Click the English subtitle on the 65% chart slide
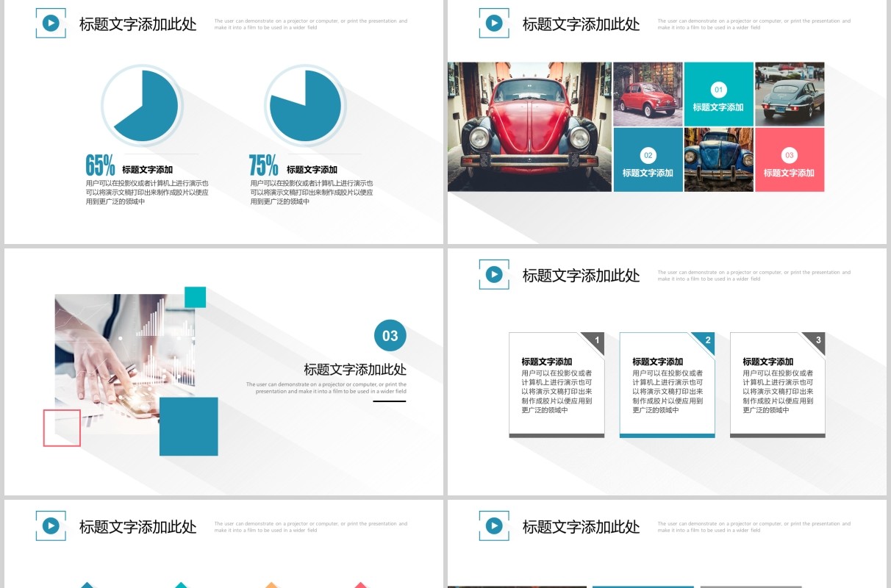Screen dimensions: 891x588 [x=311, y=24]
